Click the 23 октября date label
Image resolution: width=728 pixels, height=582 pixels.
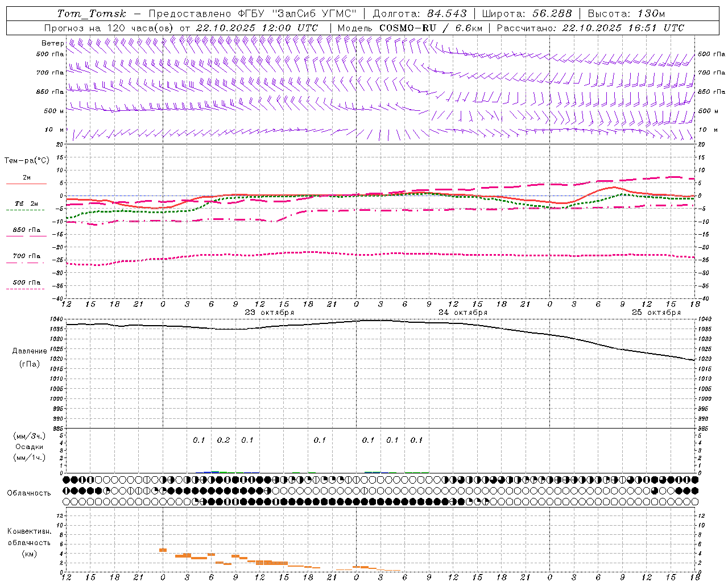[270, 313]
